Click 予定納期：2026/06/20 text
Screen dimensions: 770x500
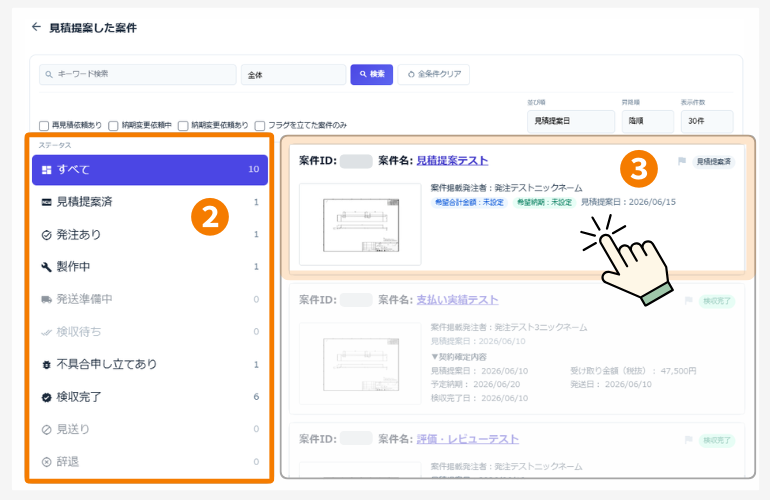tap(475, 384)
